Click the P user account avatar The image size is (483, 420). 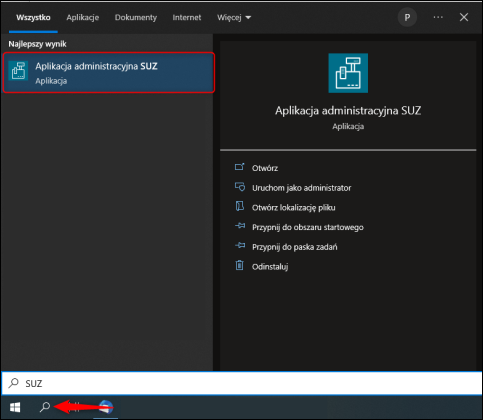(407, 17)
